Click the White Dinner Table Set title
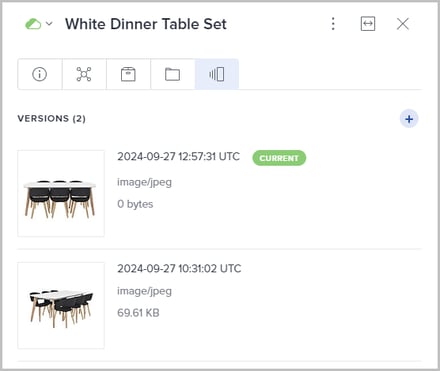 146,24
